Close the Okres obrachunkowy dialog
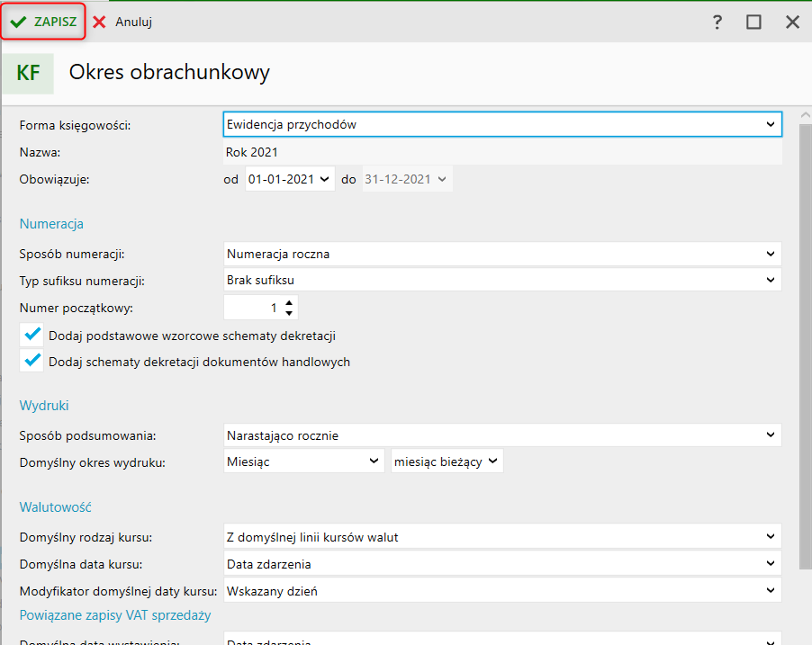Viewport: 812px width, 645px height. [x=792, y=22]
